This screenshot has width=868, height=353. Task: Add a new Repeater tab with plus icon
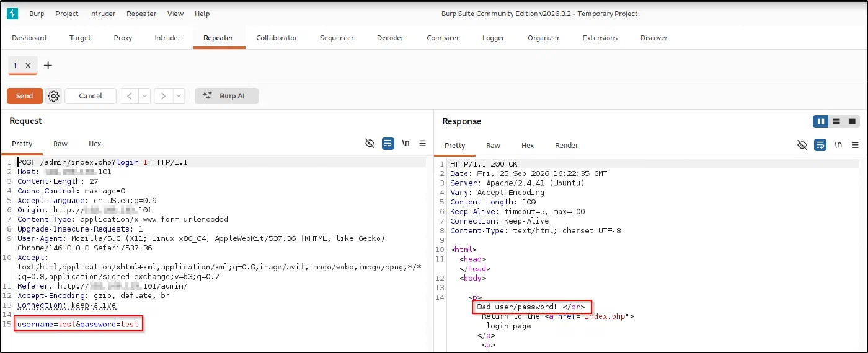click(48, 65)
